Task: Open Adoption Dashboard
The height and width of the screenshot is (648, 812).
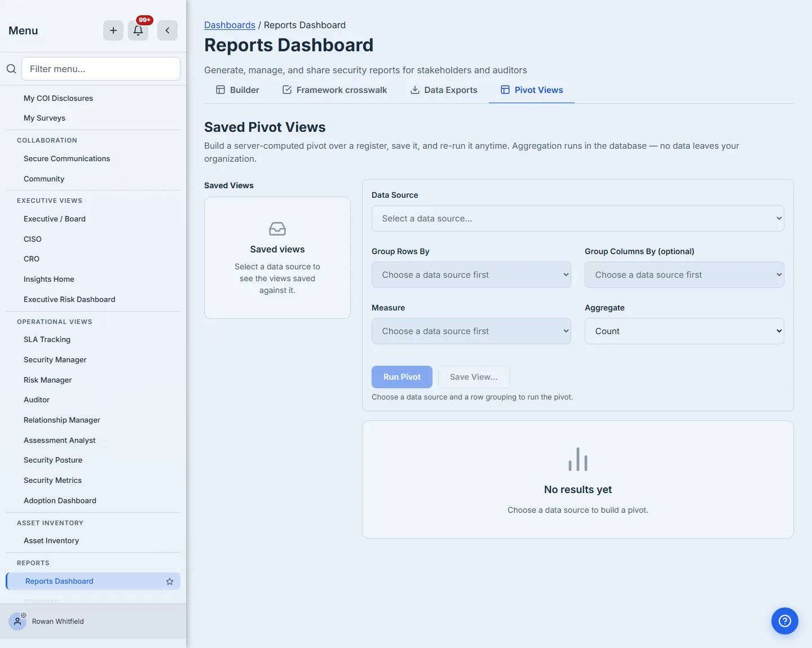Action: pyautogui.click(x=60, y=500)
